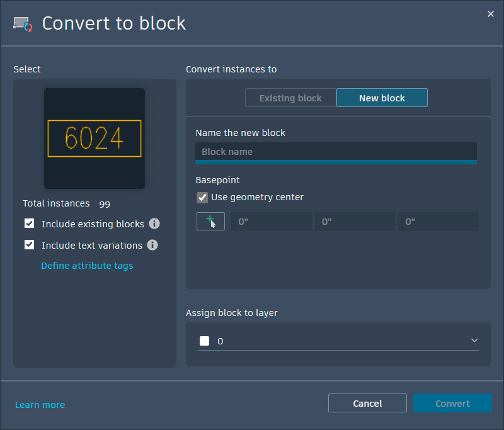This screenshot has width=504, height=430.
Task: Click the last basepoint coordinate field
Action: click(438, 222)
